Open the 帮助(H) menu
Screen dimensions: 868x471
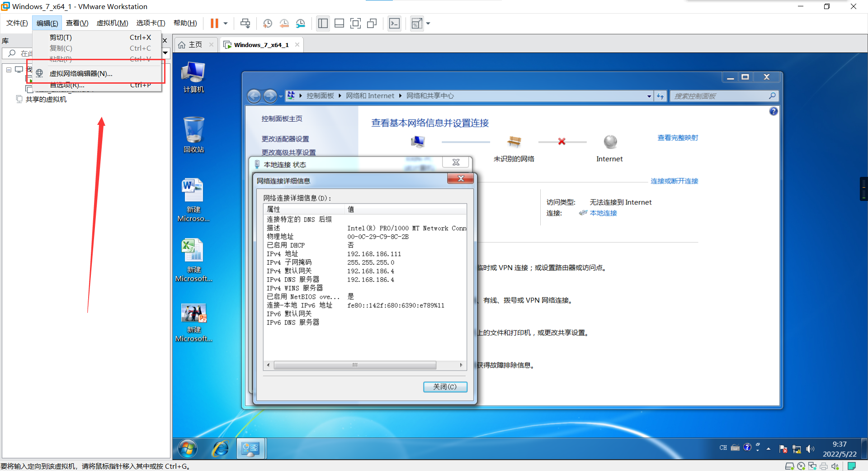[x=185, y=23]
